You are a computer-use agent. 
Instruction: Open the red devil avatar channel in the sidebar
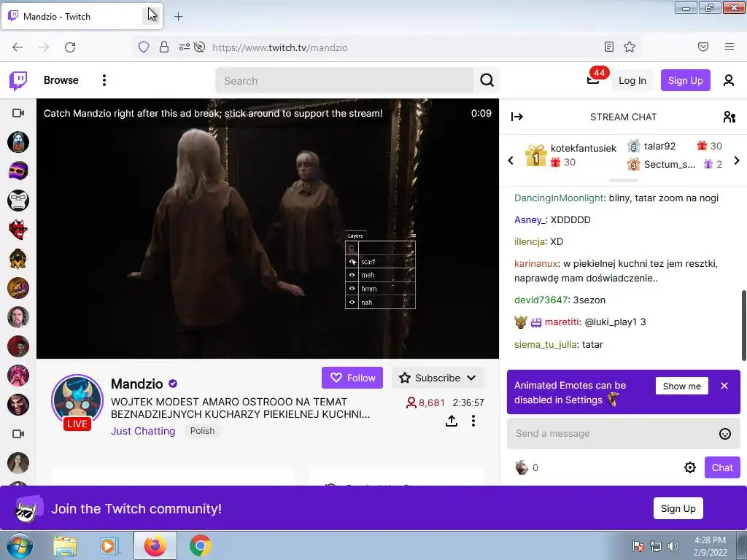pos(18,230)
